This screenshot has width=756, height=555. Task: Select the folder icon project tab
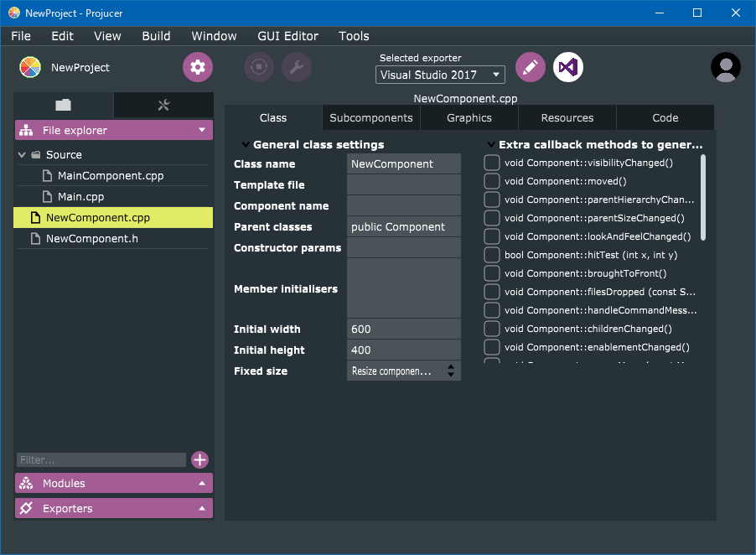pos(64,105)
